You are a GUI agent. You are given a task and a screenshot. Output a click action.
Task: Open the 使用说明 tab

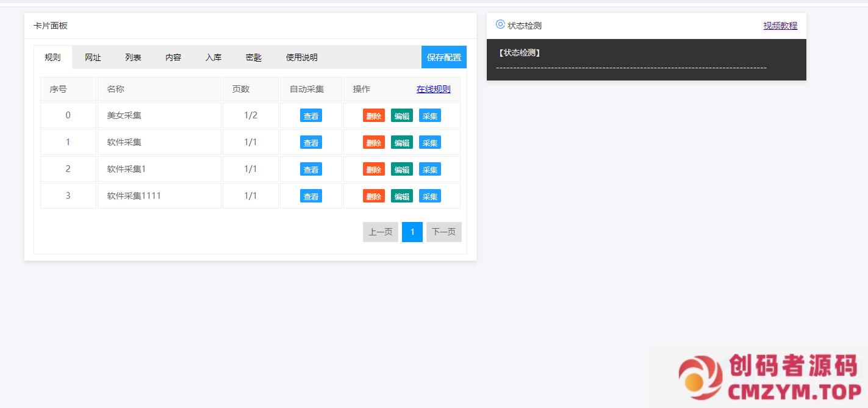(301, 57)
